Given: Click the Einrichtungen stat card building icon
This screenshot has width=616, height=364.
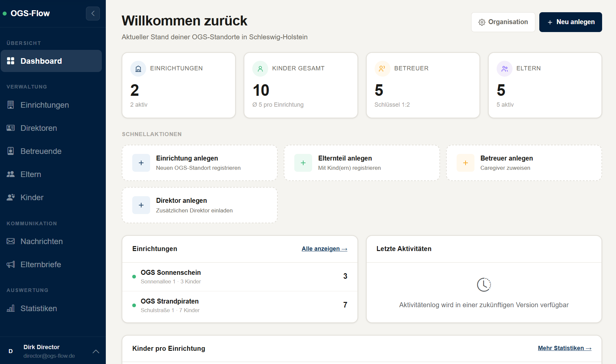Looking at the screenshot, I should pos(138,69).
